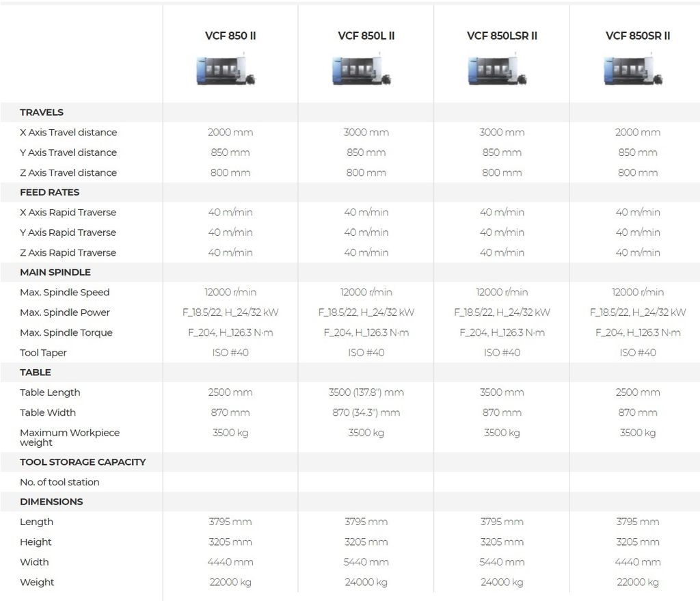The image size is (700, 601).
Task: Click the 2000 mm X travel for VCF 850SR II
Action: tap(638, 132)
